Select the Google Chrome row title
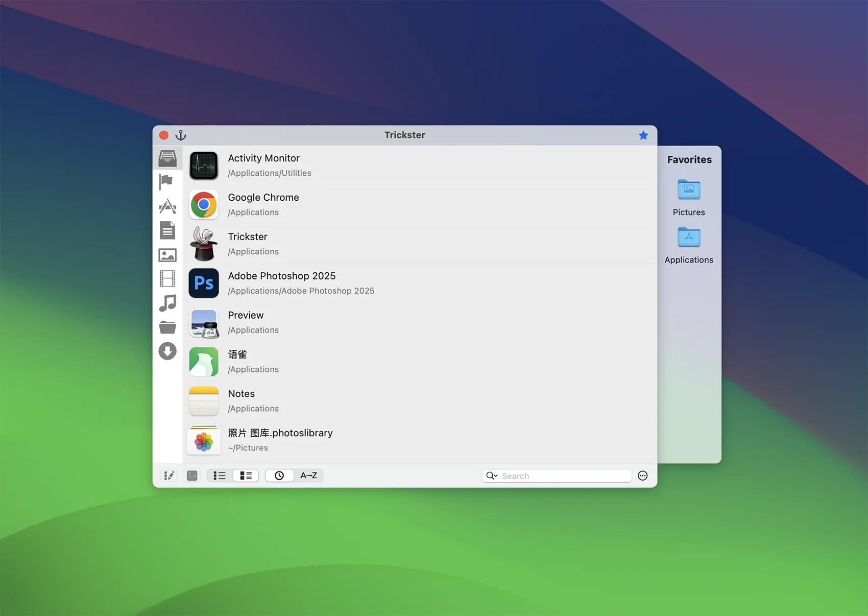 click(263, 198)
